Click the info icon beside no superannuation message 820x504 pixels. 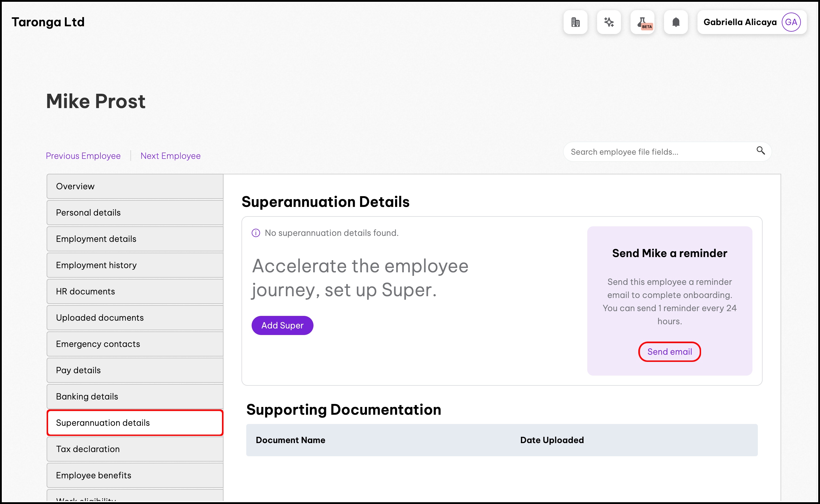point(256,233)
